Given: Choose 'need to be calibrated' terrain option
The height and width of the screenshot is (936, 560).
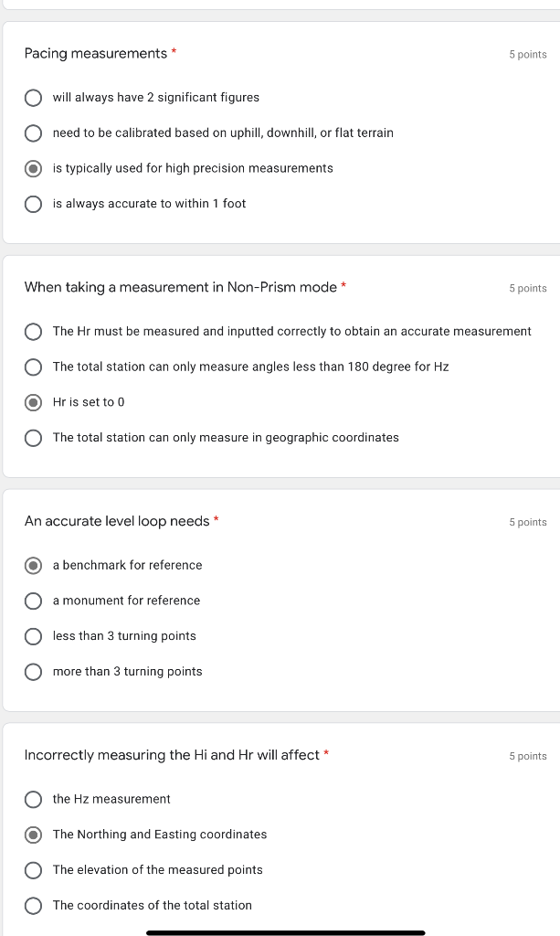Looking at the screenshot, I should point(33,133).
